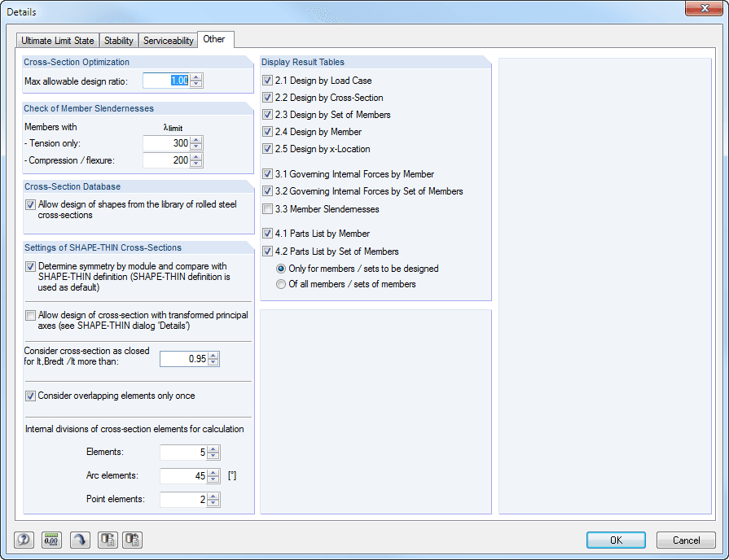The width and height of the screenshot is (729, 560).
Task: Increase Elements divisions with up arrow
Action: [213, 449]
